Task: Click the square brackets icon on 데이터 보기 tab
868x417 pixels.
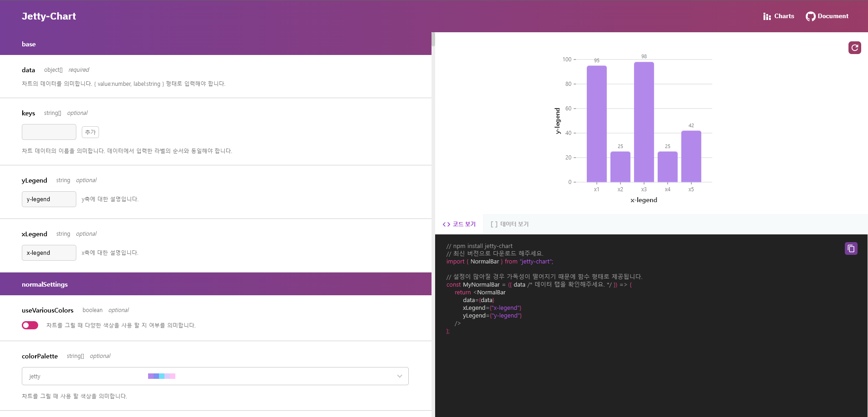Action: 494,224
